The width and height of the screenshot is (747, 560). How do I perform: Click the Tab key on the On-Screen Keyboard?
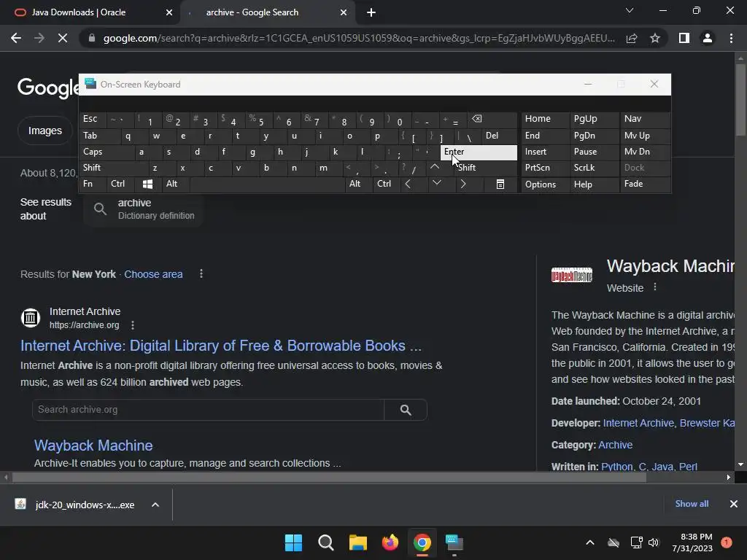click(x=100, y=136)
